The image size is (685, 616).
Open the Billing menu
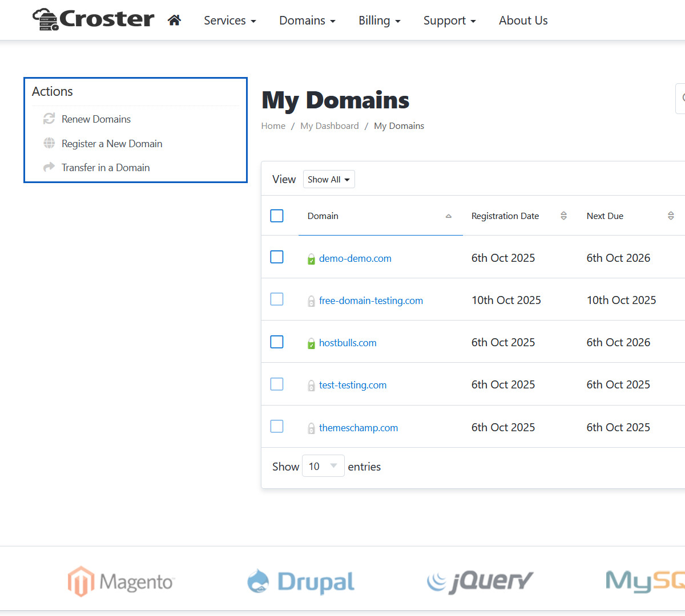pyautogui.click(x=379, y=21)
